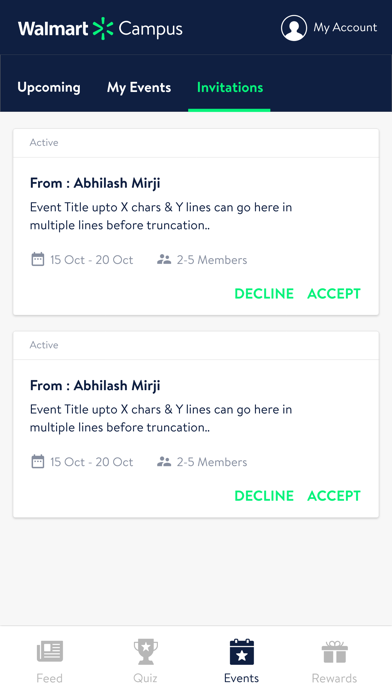Switch to the My Events tab
Image resolution: width=392 pixels, height=696 pixels.
(139, 87)
